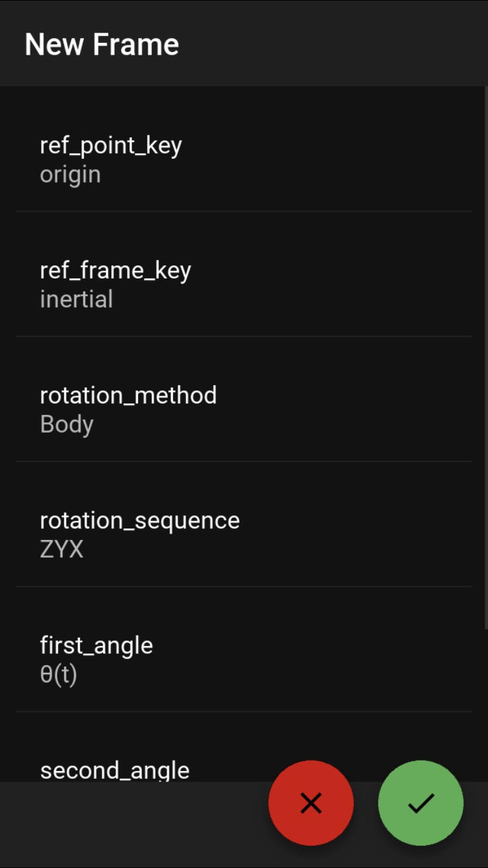
Task: Change the inertial reference frame value
Action: 76,299
